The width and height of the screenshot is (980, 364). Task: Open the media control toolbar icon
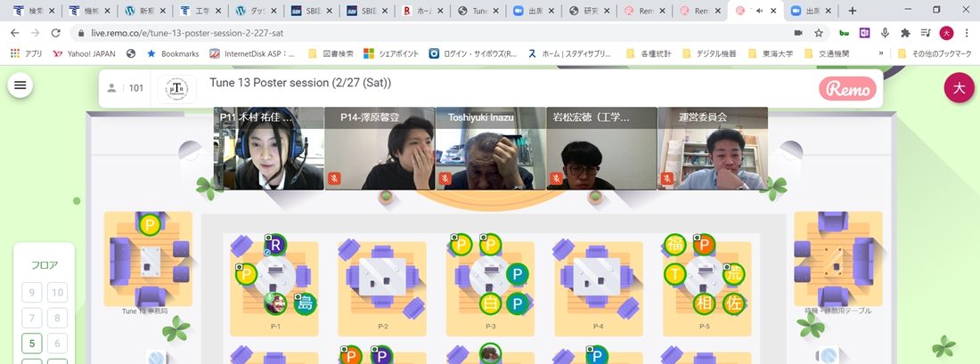tap(926, 33)
